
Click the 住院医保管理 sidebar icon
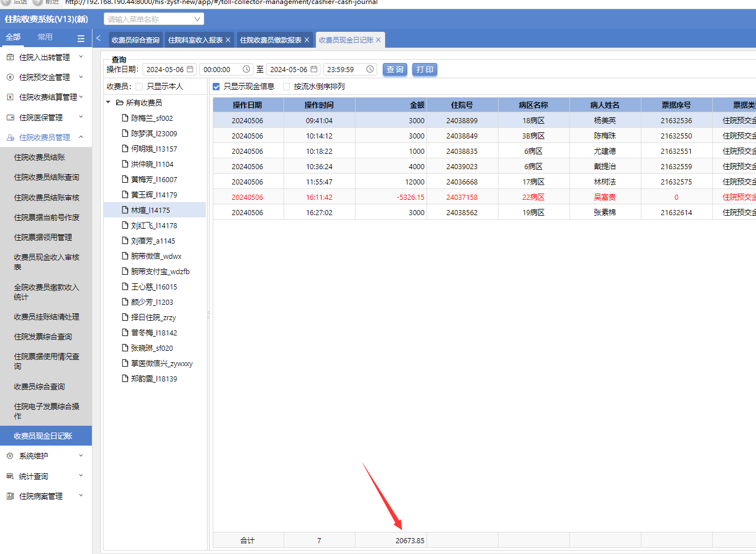tap(10, 117)
